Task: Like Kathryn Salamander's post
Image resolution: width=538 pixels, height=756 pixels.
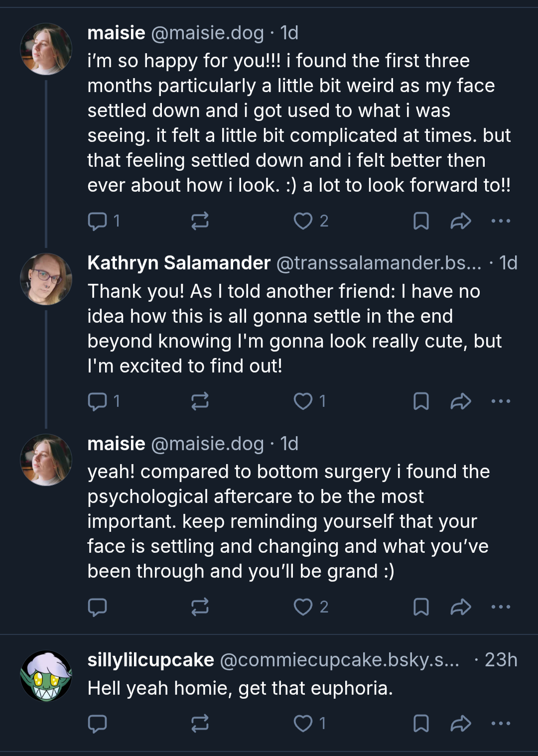Action: [x=310, y=401]
